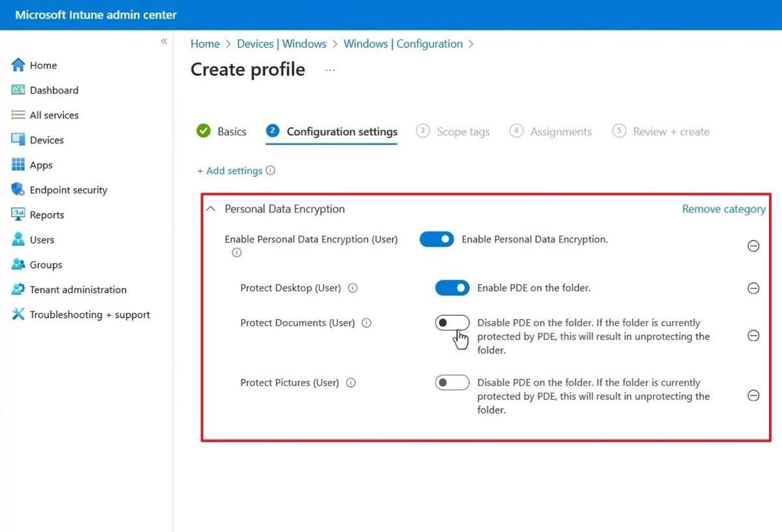
Task: Open the Apps section from the navigation pane
Action: [x=40, y=165]
